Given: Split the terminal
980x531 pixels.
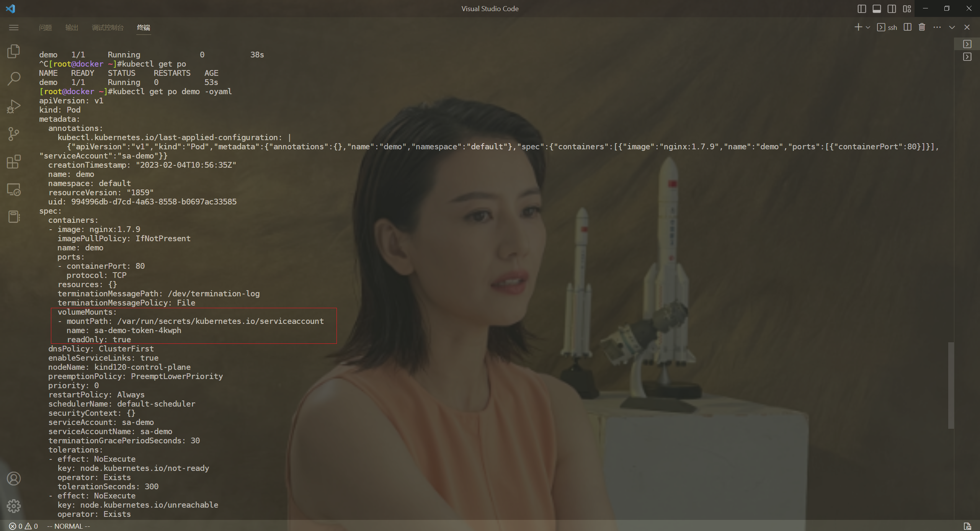Looking at the screenshot, I should [907, 27].
